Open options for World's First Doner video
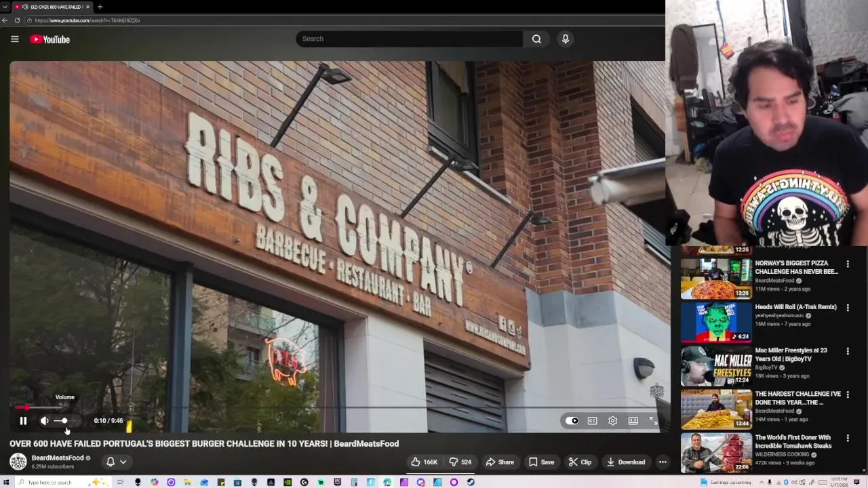 [848, 438]
